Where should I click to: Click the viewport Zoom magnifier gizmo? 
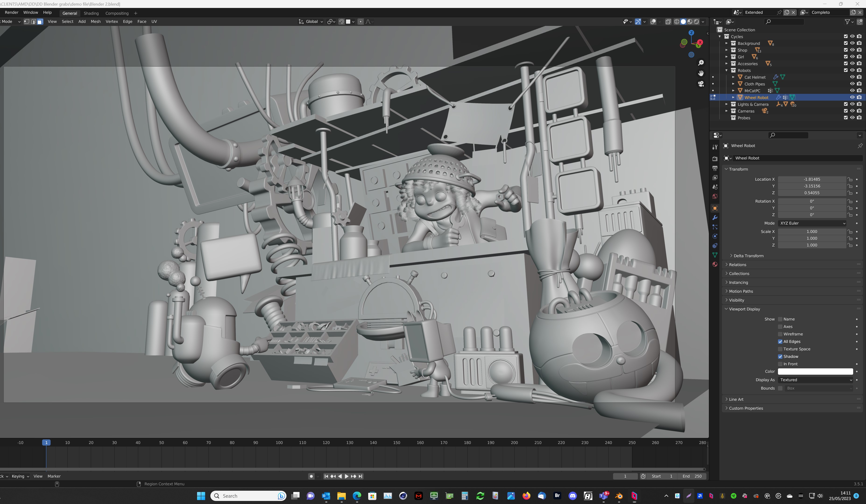(x=701, y=63)
